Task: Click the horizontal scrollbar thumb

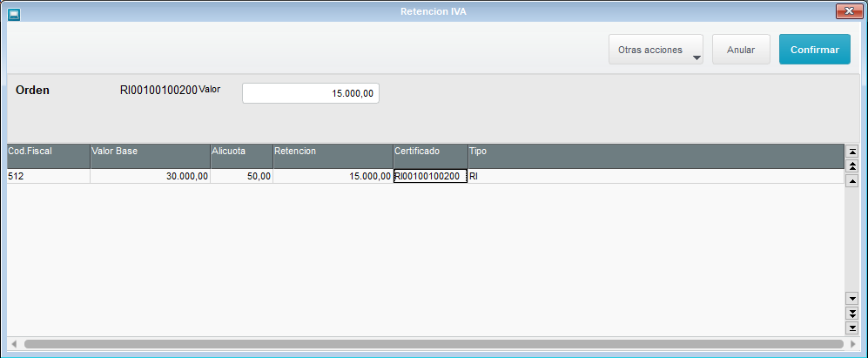Action: click(434, 343)
